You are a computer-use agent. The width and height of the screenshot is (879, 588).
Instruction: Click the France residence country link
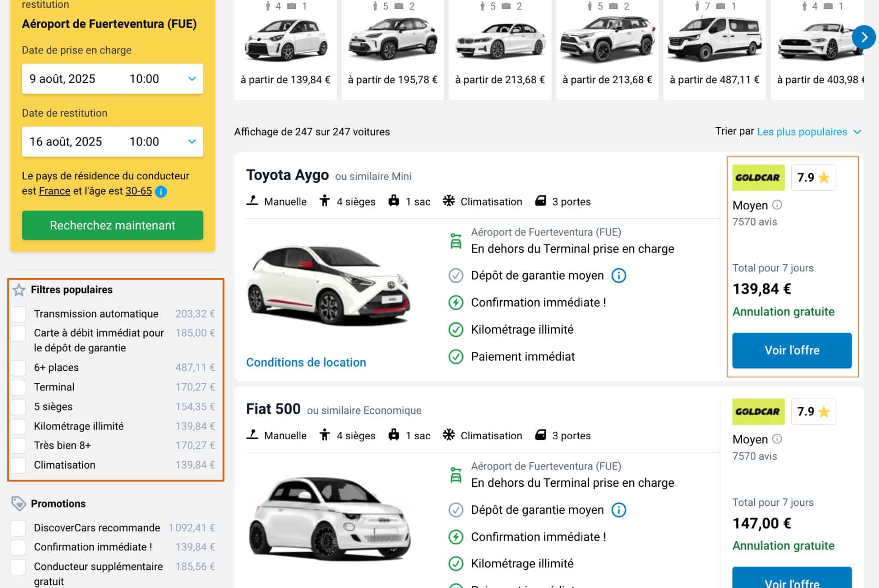(x=54, y=191)
